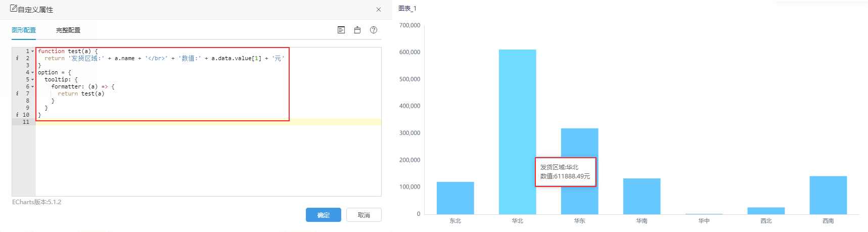Click the info marker on line 2
Screen dimensions: 868x232
tap(17, 58)
